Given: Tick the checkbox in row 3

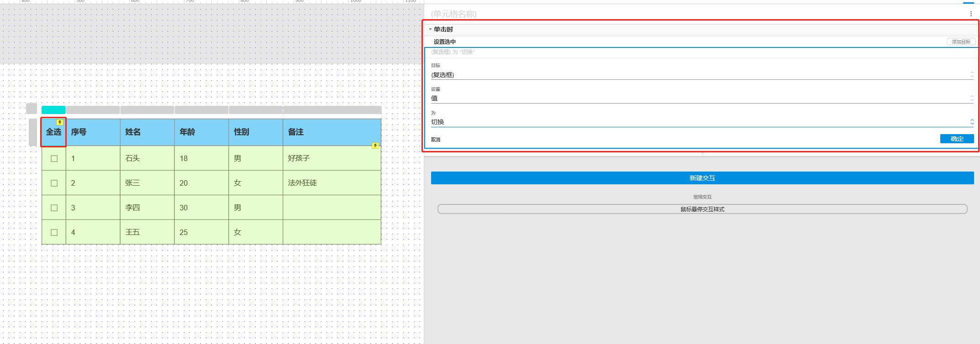Looking at the screenshot, I should tap(54, 208).
